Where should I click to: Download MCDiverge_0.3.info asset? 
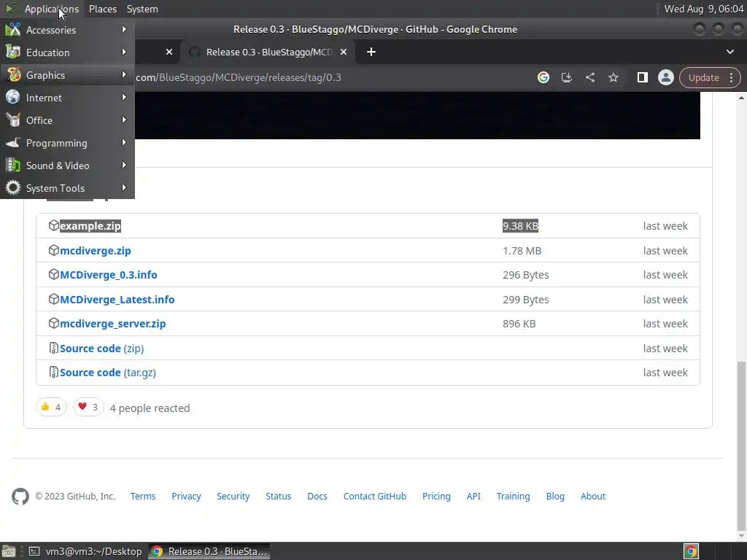[109, 275]
